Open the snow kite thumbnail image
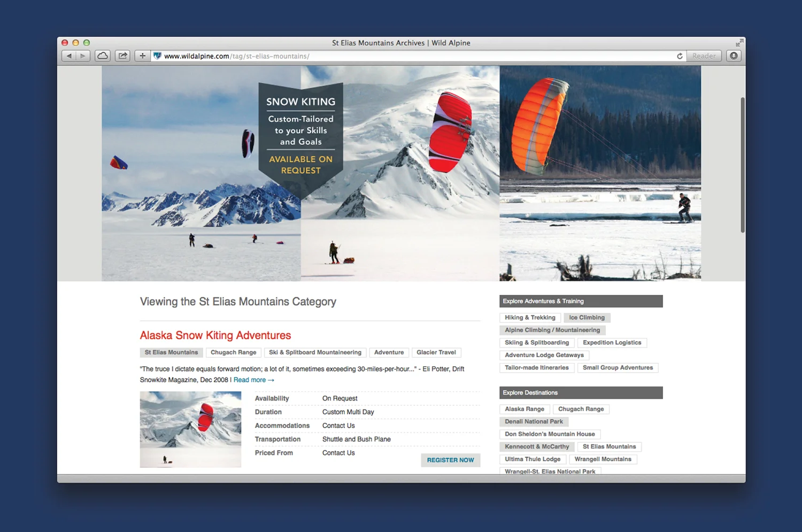Image resolution: width=802 pixels, height=532 pixels. click(190, 429)
